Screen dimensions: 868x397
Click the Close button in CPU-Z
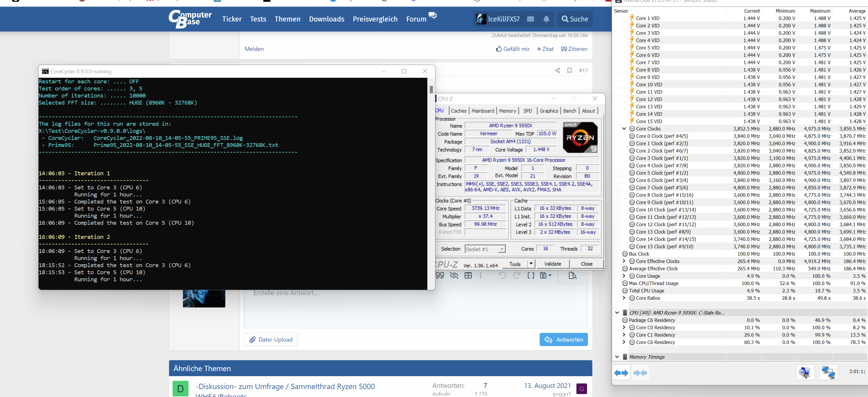click(x=587, y=264)
